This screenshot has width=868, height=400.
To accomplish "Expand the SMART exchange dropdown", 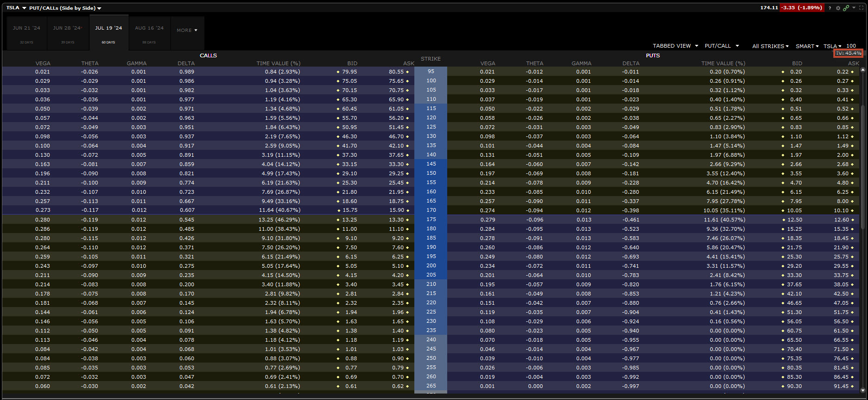I will [x=807, y=46].
